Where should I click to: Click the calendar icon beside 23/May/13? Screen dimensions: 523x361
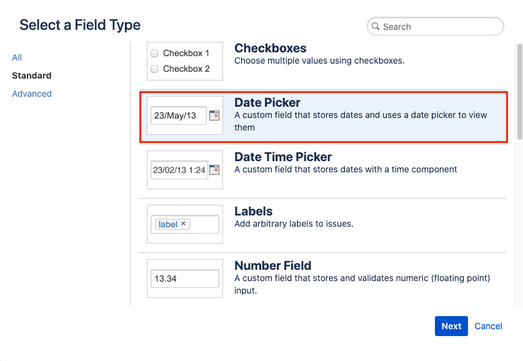(214, 115)
